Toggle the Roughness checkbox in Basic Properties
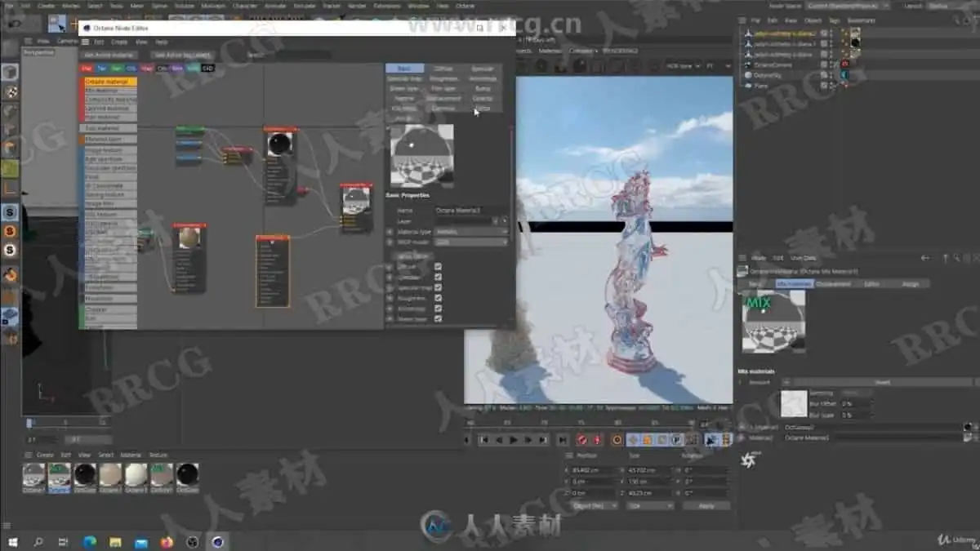This screenshot has height=551, width=980. (439, 298)
